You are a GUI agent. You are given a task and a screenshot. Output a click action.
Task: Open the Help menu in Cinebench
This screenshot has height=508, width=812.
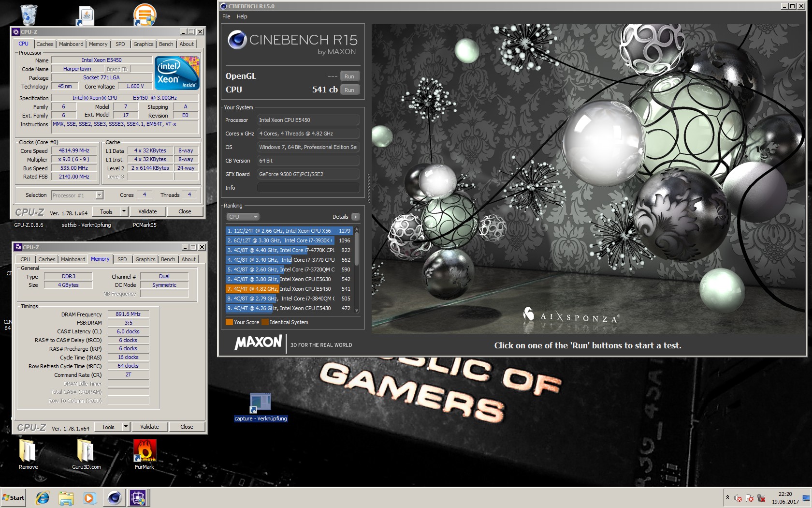click(x=242, y=16)
